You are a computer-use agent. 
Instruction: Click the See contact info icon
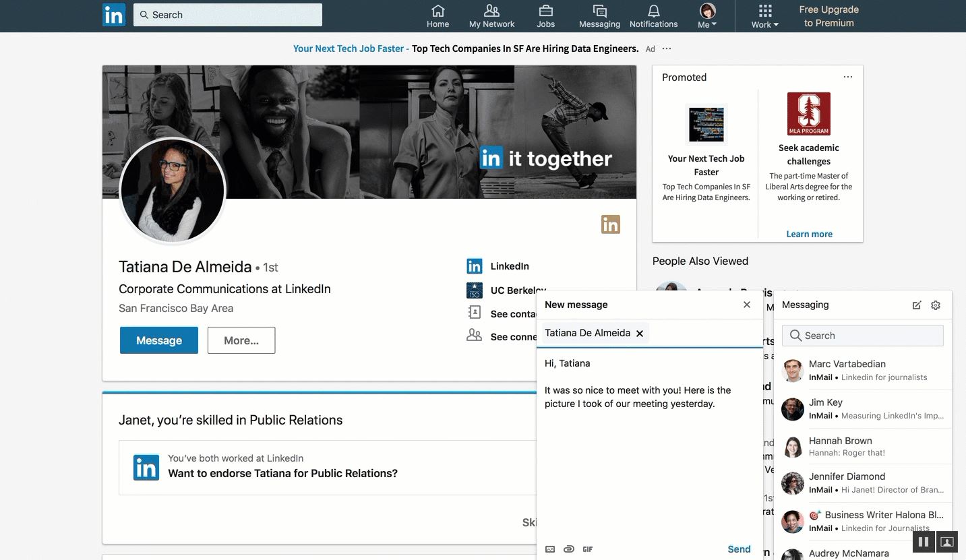475,313
